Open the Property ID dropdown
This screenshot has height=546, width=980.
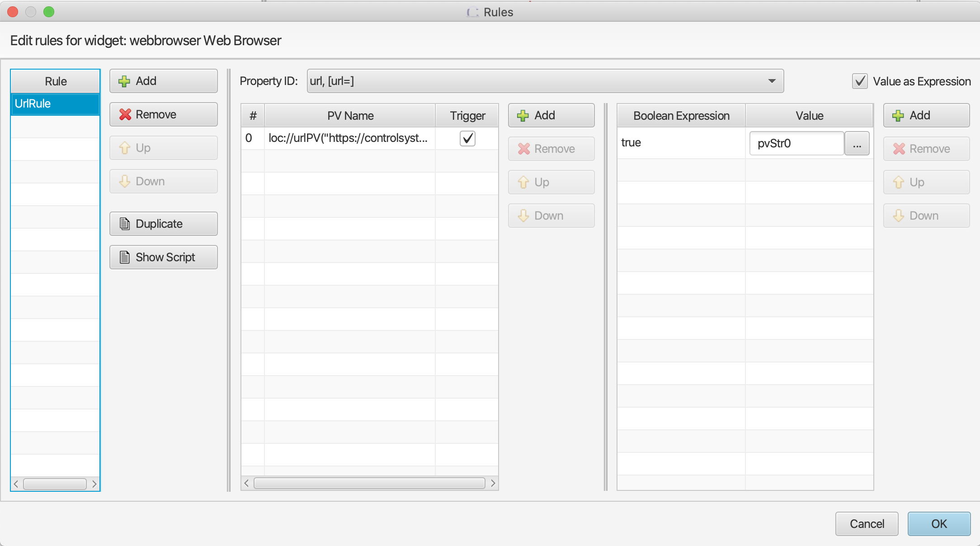[772, 81]
